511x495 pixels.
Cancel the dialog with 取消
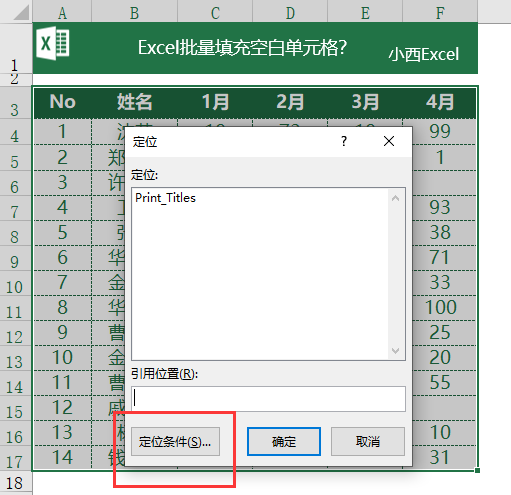pos(368,441)
